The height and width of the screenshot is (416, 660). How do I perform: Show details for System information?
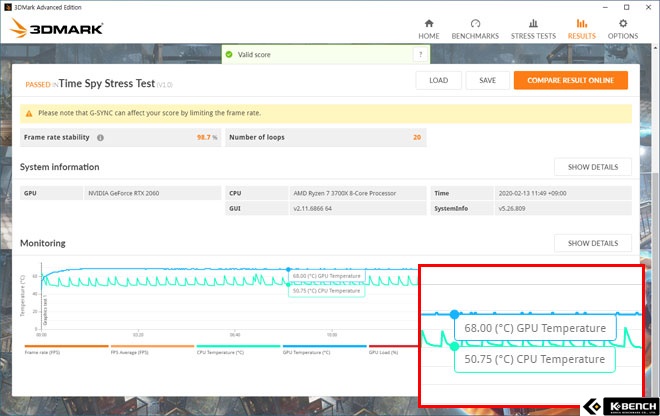coord(593,167)
